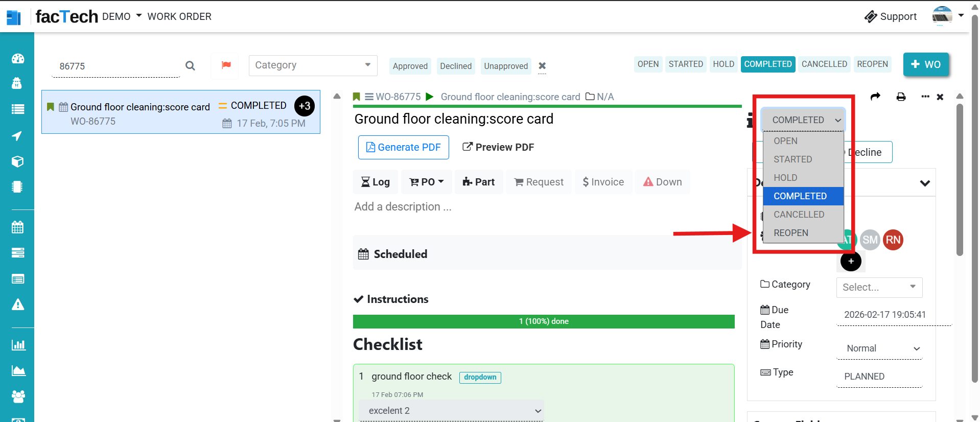
Task: Click the search magnifier icon
Action: [190, 66]
